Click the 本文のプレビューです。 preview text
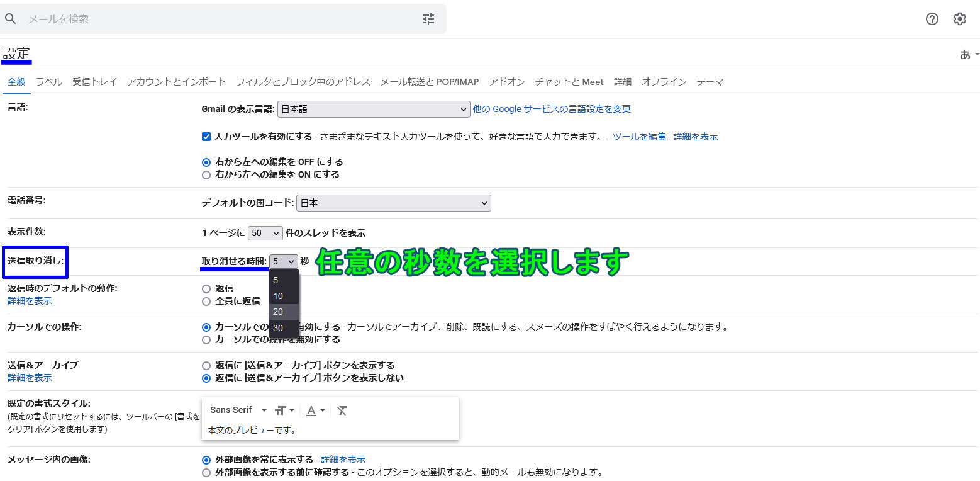This screenshot has height=481, width=980. pyautogui.click(x=252, y=431)
